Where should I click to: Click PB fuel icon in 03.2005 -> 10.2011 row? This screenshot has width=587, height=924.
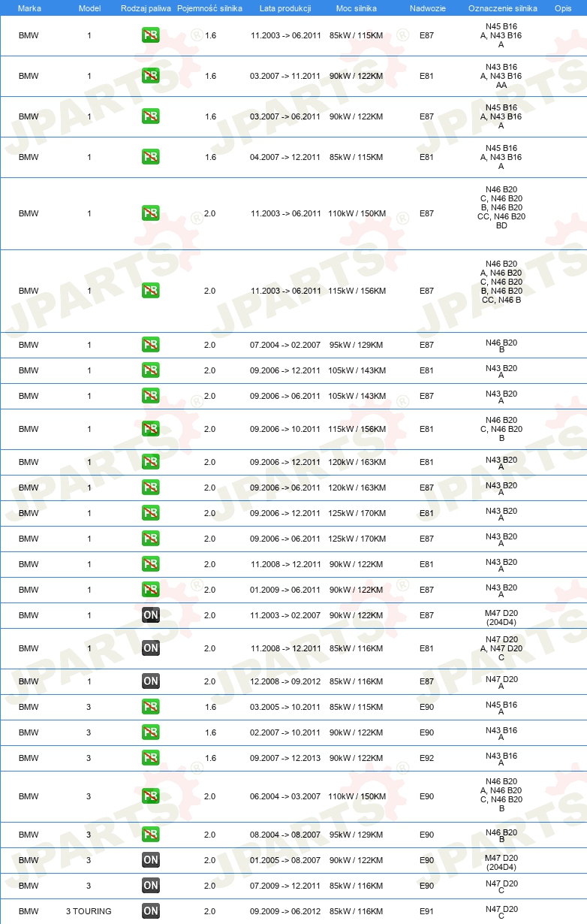(151, 707)
